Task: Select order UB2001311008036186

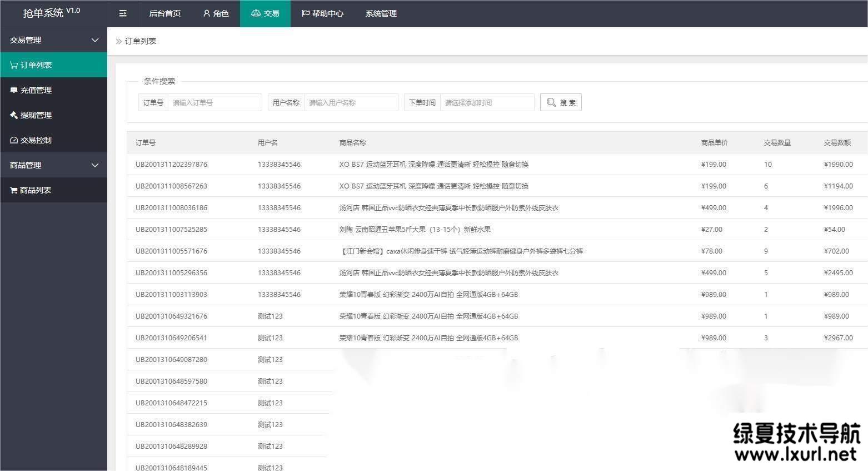Action: click(171, 208)
